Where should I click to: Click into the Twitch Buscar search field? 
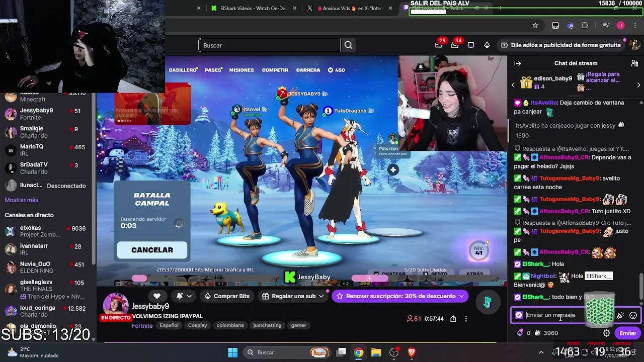(x=270, y=45)
